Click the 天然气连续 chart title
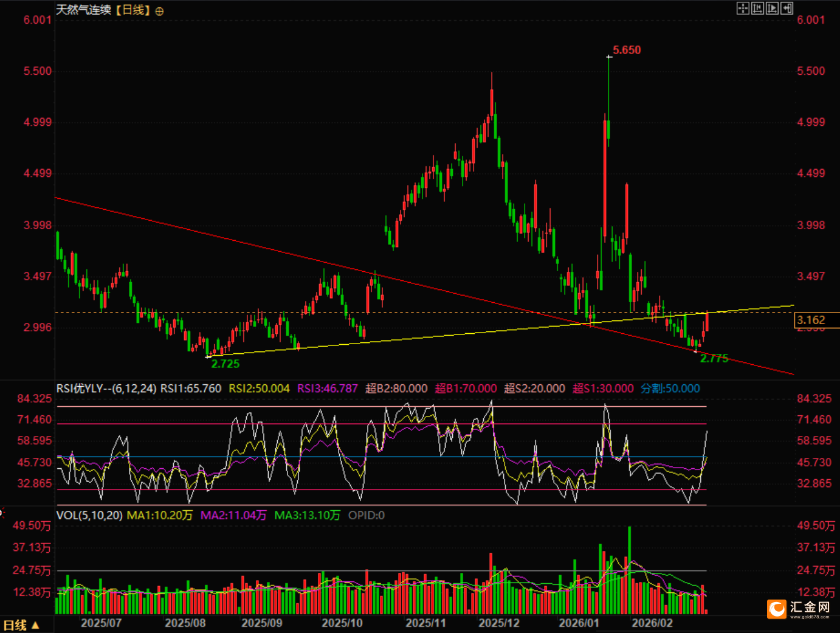This screenshot has height=633, width=840. pos(84,10)
